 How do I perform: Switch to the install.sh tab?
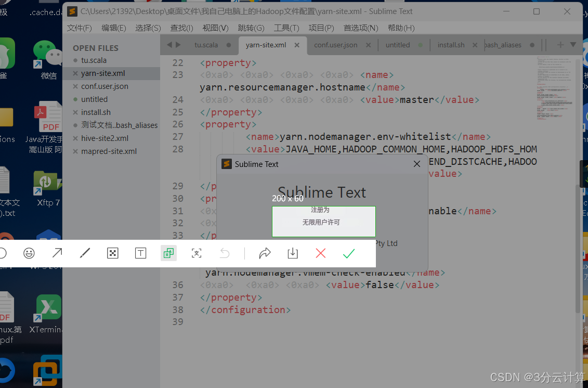[451, 45]
